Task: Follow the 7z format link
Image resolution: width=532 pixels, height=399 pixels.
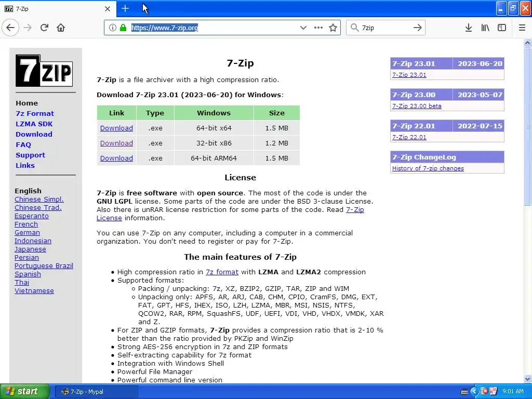Action: [222, 272]
